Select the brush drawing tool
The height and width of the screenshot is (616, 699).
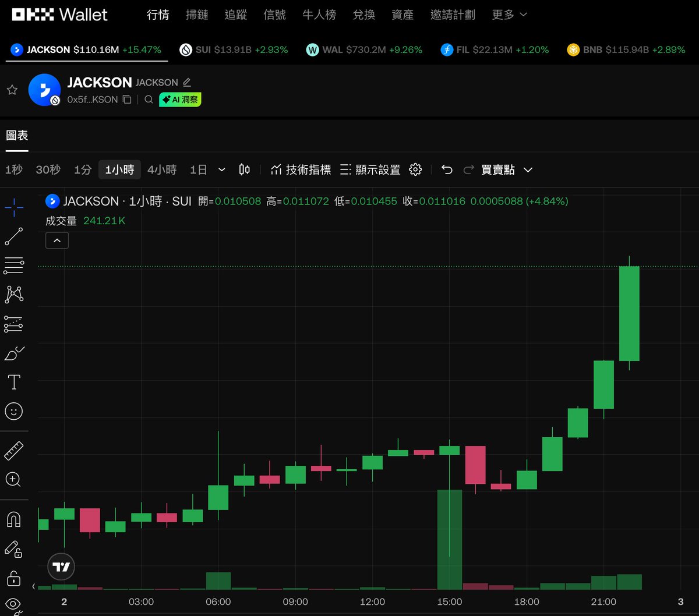[x=14, y=353]
